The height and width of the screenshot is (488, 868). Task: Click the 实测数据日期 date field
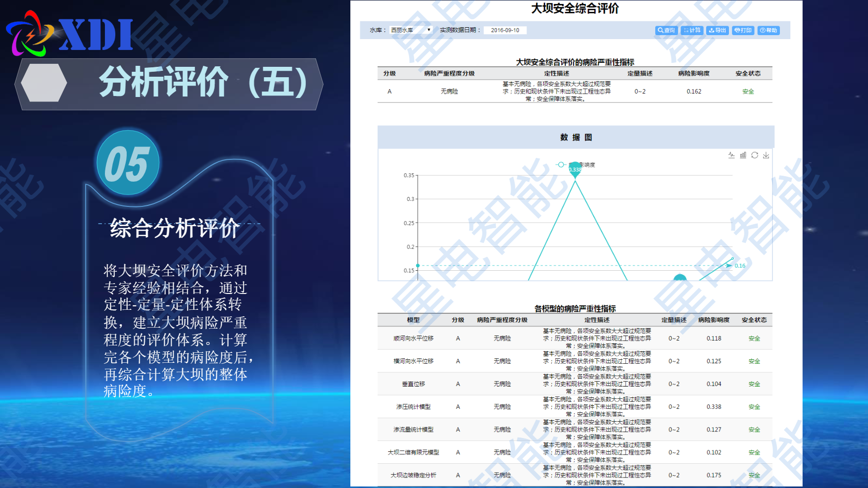click(505, 30)
